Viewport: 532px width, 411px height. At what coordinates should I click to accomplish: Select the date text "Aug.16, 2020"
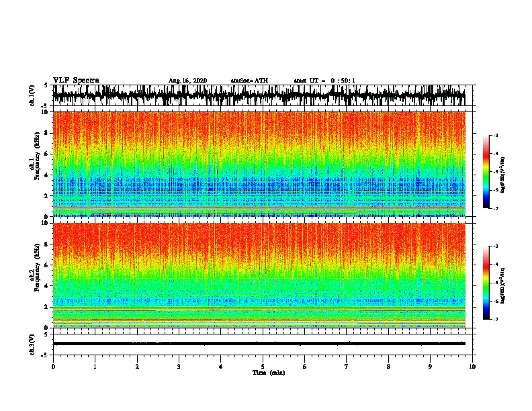pyautogui.click(x=187, y=81)
